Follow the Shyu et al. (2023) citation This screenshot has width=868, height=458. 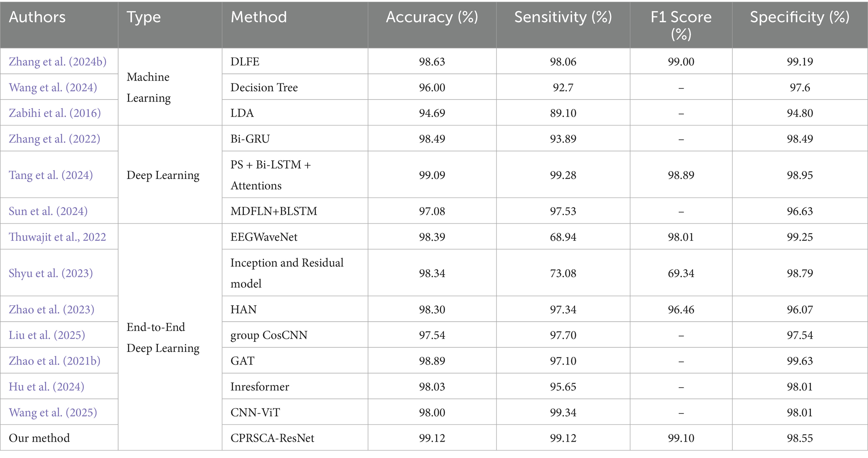[x=51, y=273]
